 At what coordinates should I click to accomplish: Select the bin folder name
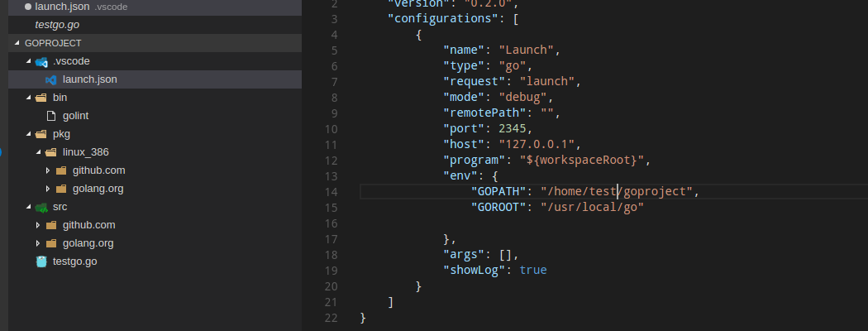point(60,98)
